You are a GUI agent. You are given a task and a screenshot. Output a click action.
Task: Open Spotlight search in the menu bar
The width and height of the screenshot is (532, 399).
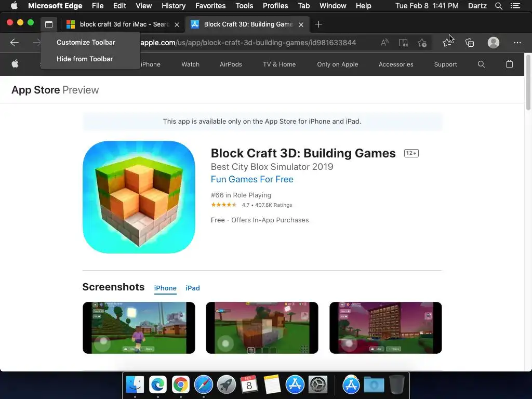coord(498,6)
